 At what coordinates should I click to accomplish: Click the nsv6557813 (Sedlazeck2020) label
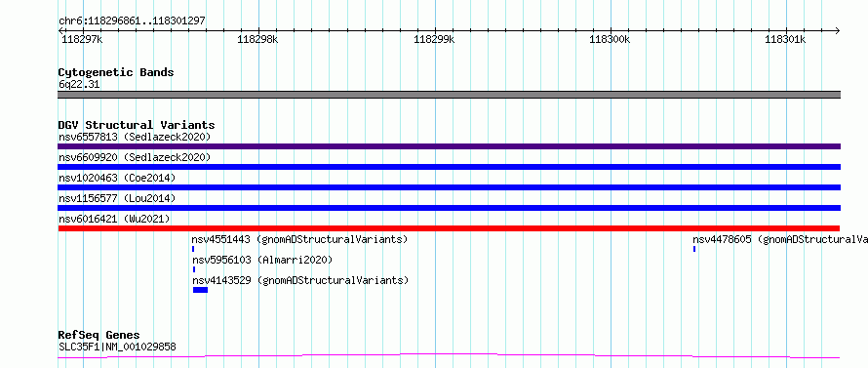click(135, 137)
